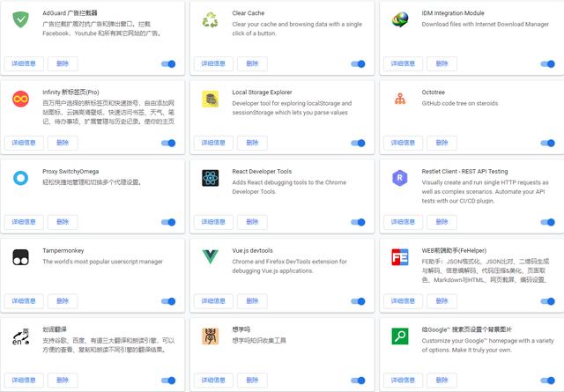
Task: Disable the AdGuard extension toggle
Action: tap(168, 64)
